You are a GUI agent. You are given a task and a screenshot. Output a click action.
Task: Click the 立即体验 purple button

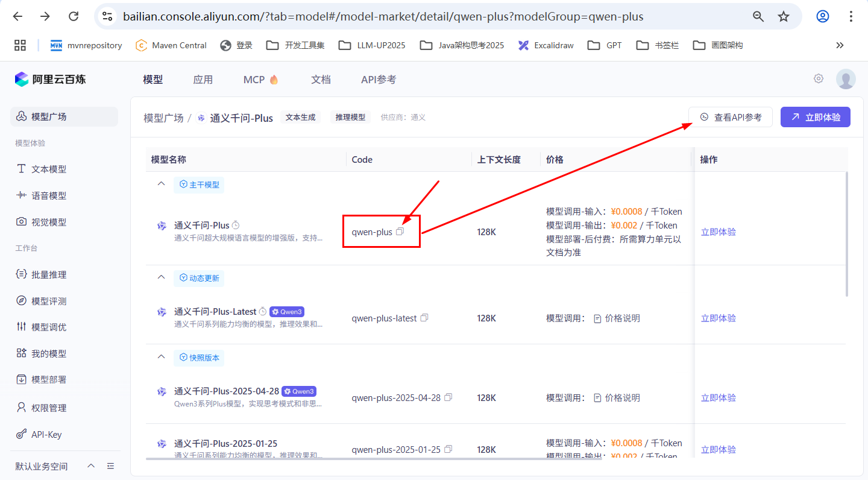(x=815, y=117)
